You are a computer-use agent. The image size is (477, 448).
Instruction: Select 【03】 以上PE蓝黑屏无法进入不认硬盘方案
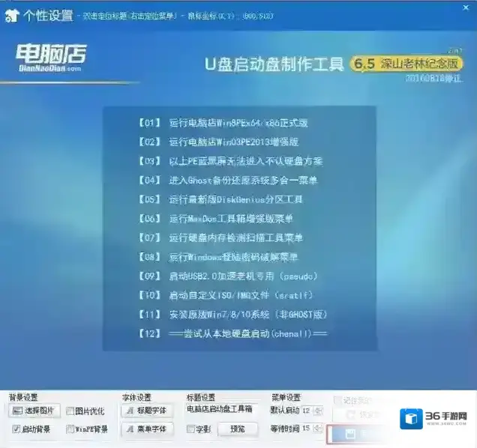pyautogui.click(x=230, y=161)
